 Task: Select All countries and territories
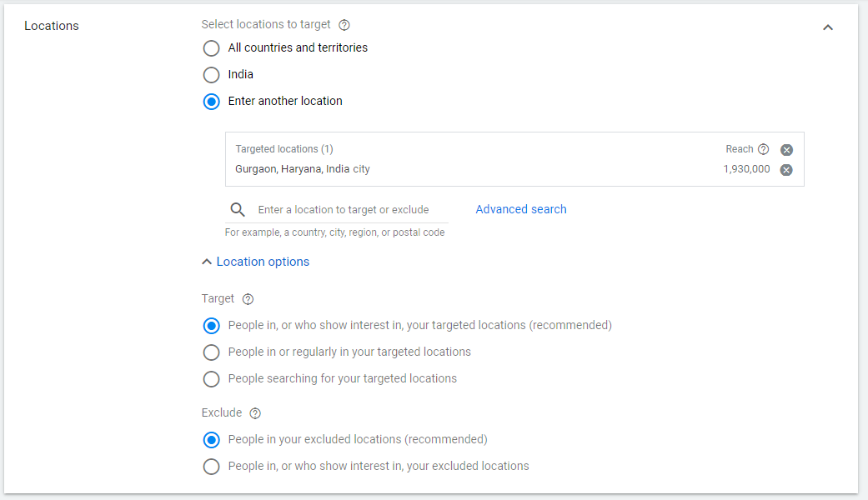coord(212,48)
